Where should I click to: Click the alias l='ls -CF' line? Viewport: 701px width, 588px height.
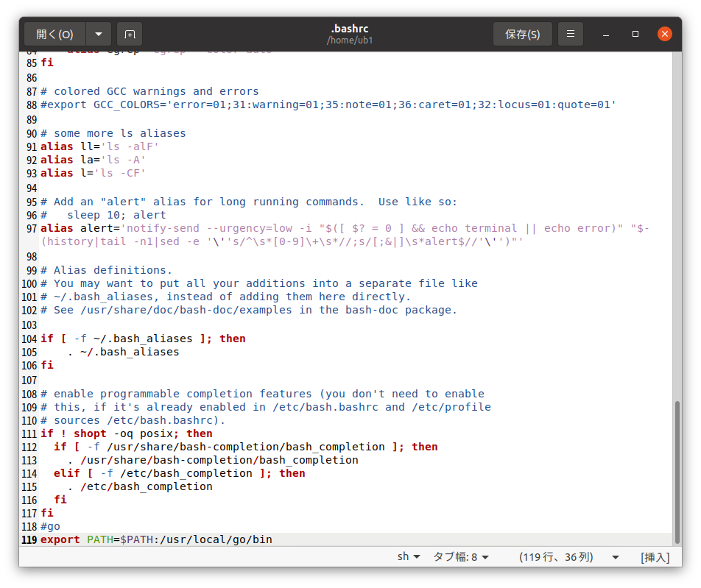[93, 173]
